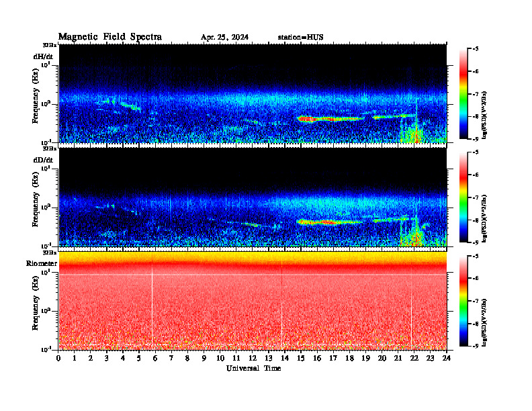Click hour 22 on the time axis
532x411 pixels.
[x=414, y=359]
